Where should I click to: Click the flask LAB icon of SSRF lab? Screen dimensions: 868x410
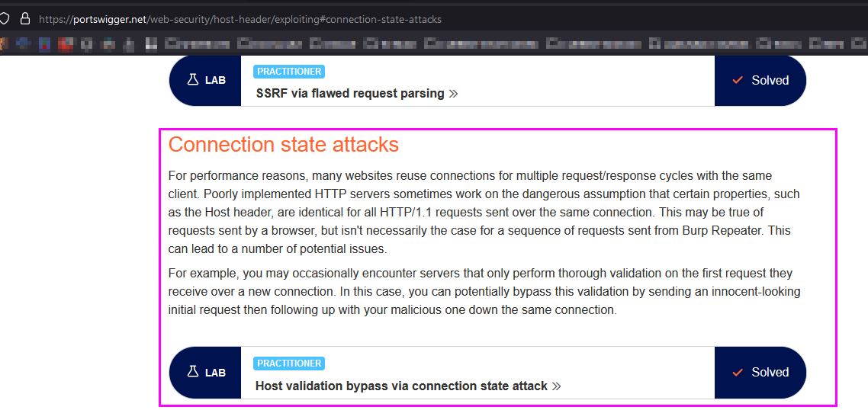click(x=193, y=80)
